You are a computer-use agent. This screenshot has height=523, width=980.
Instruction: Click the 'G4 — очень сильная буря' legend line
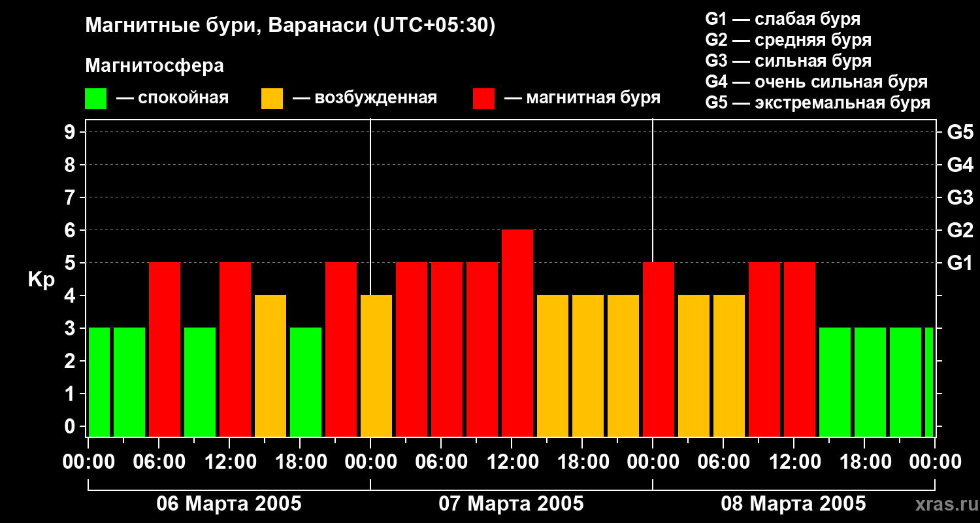click(x=816, y=82)
